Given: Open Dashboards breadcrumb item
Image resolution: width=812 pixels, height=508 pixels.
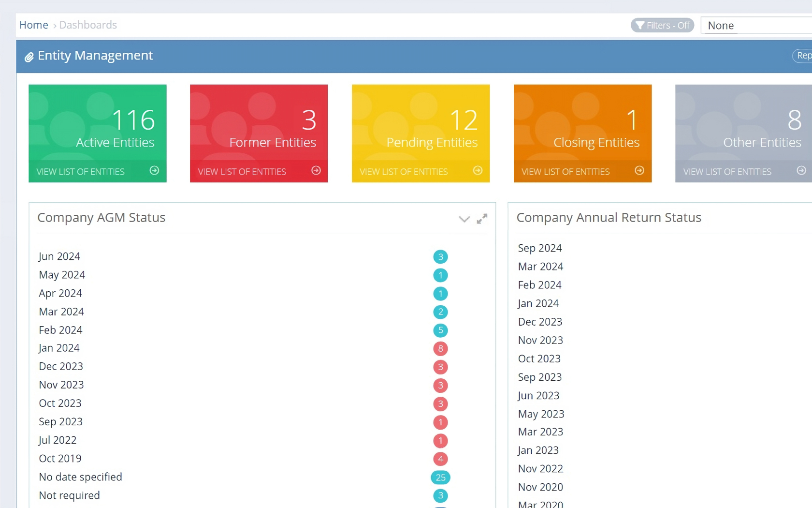Looking at the screenshot, I should 88,25.
